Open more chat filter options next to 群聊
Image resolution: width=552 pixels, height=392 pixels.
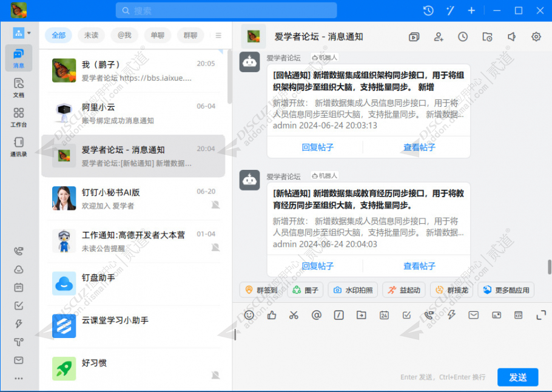(217, 35)
